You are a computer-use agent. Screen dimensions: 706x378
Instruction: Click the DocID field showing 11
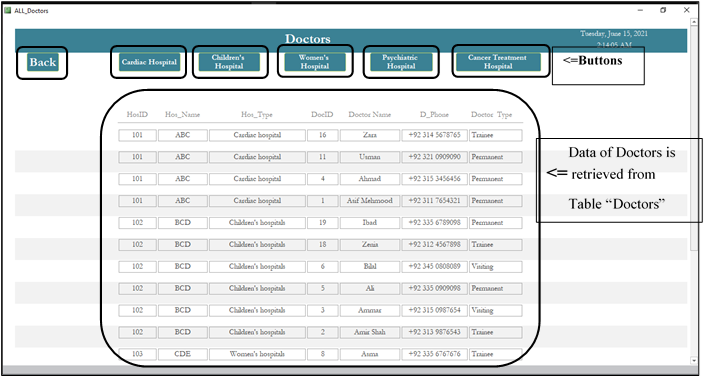[322, 157]
